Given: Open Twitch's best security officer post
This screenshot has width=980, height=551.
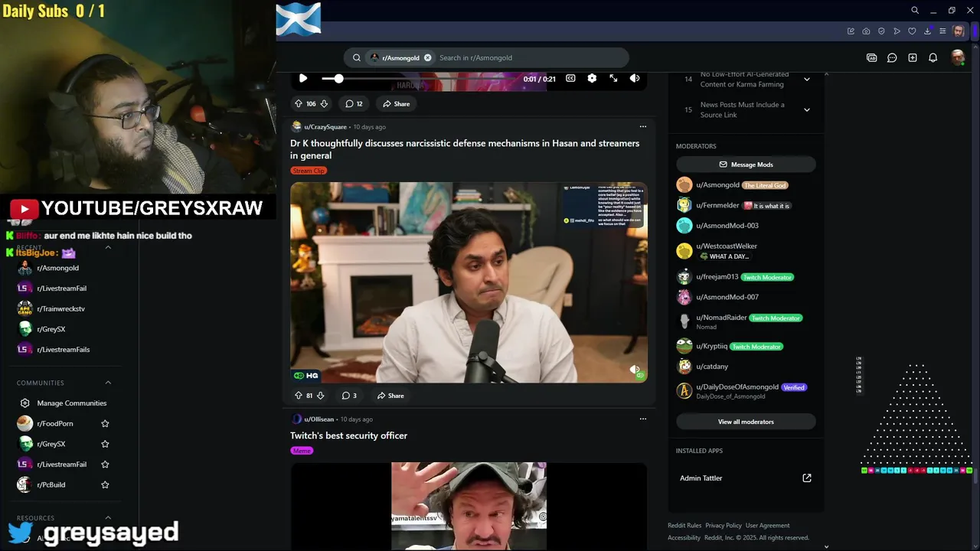Looking at the screenshot, I should [348, 435].
